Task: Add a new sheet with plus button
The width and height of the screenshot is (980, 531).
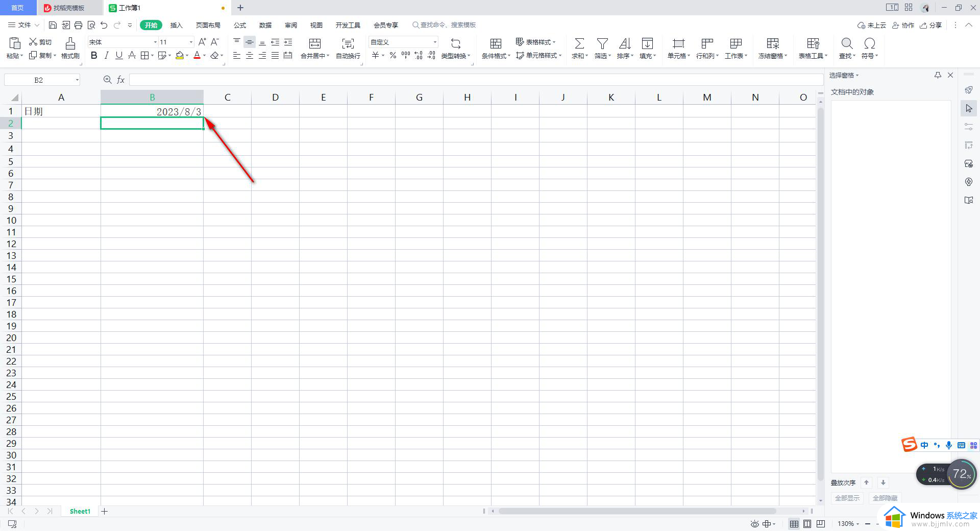Action: tap(105, 511)
